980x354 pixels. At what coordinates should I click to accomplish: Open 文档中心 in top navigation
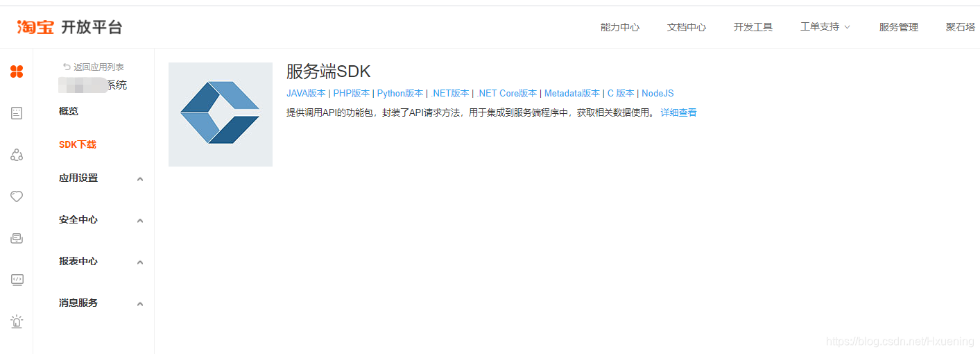tap(687, 27)
